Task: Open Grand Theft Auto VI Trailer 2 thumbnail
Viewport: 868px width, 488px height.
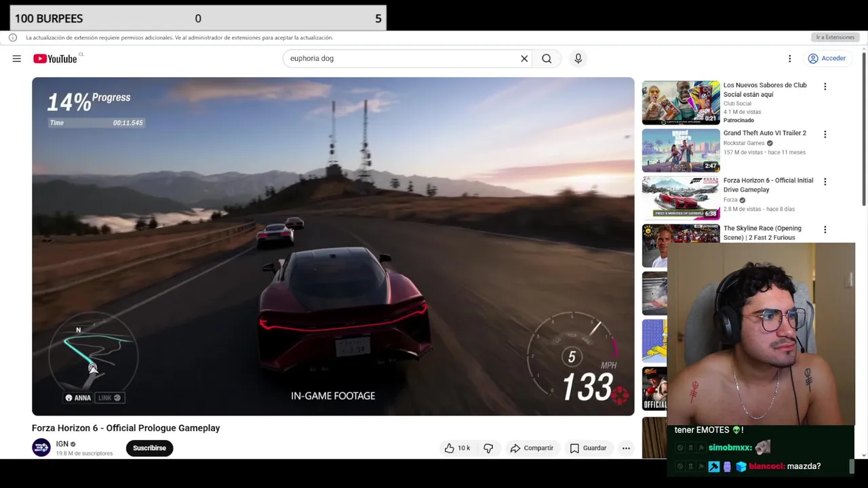Action: (681, 150)
